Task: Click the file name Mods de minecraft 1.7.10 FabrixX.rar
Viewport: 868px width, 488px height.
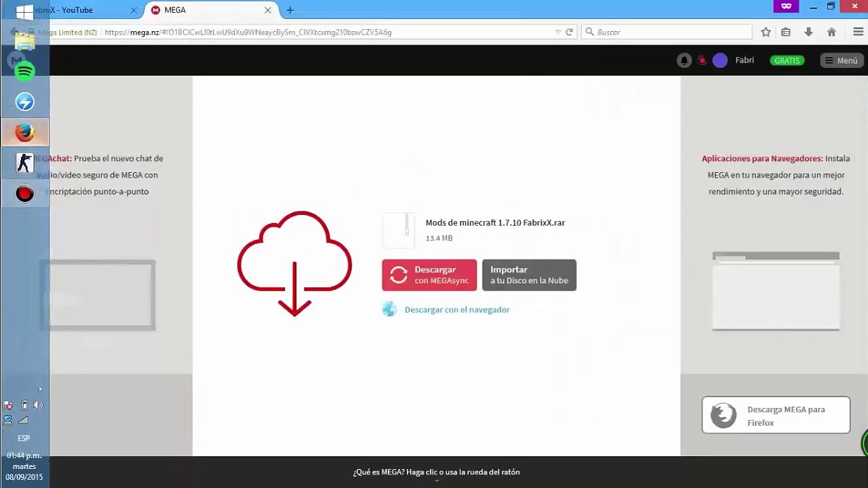Action: click(495, 222)
